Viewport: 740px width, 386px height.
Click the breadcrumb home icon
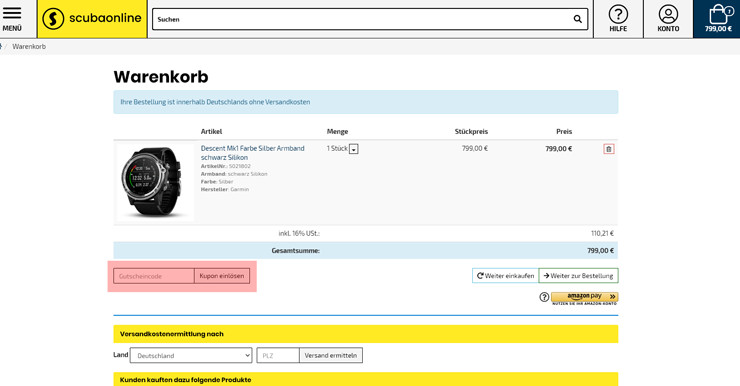1,46
